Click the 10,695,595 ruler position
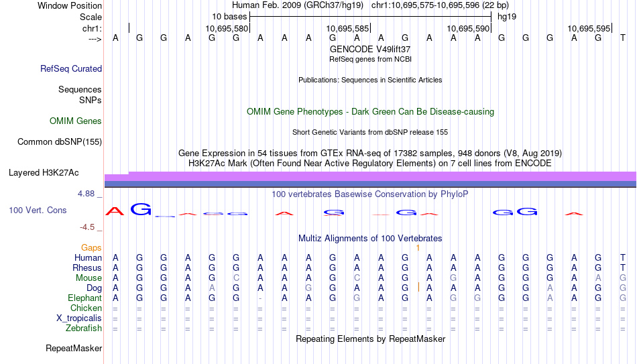Image resolution: width=637 pixels, height=364 pixels. (589, 28)
